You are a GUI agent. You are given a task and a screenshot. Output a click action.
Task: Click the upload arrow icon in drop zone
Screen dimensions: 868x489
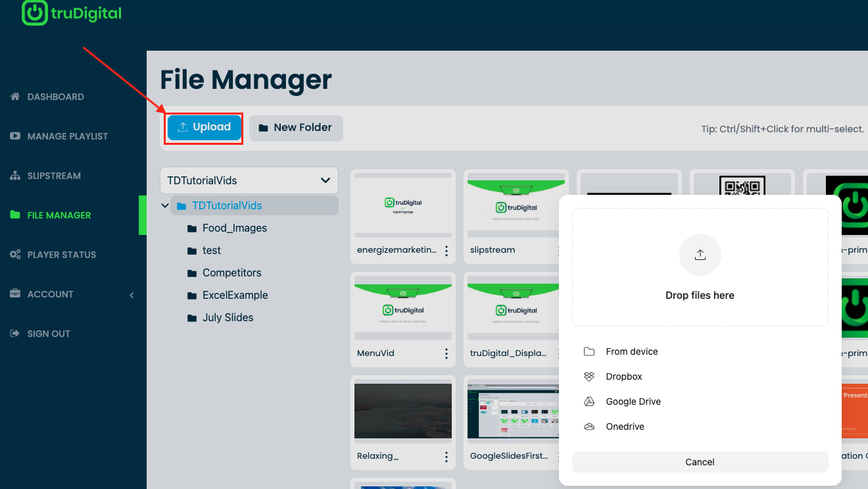coord(700,255)
